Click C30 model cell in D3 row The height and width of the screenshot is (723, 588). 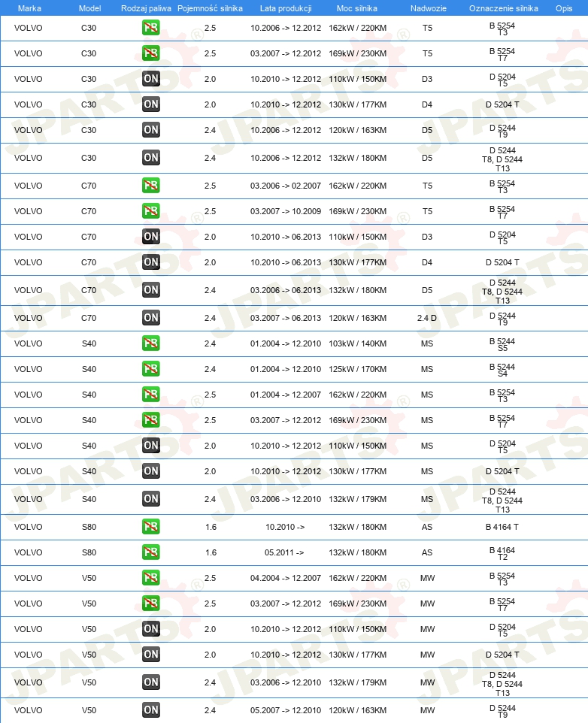89,79
